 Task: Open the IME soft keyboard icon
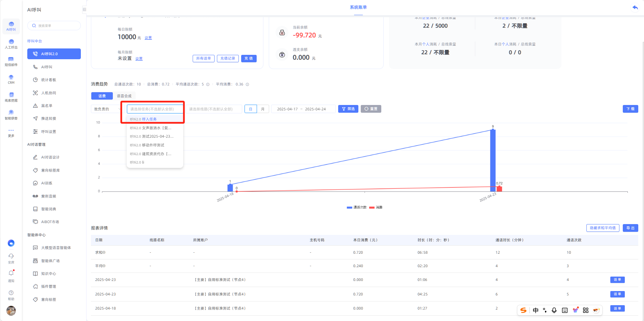565,310
